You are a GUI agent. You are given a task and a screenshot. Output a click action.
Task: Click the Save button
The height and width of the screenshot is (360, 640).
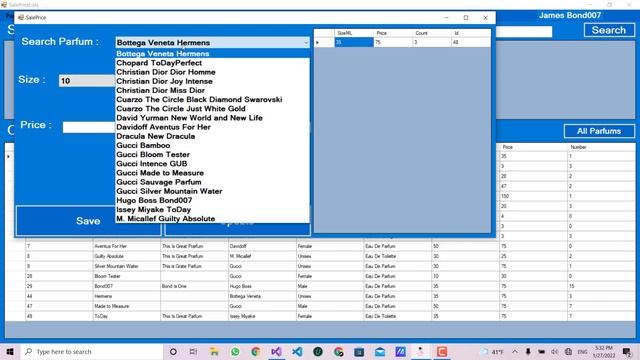click(88, 221)
